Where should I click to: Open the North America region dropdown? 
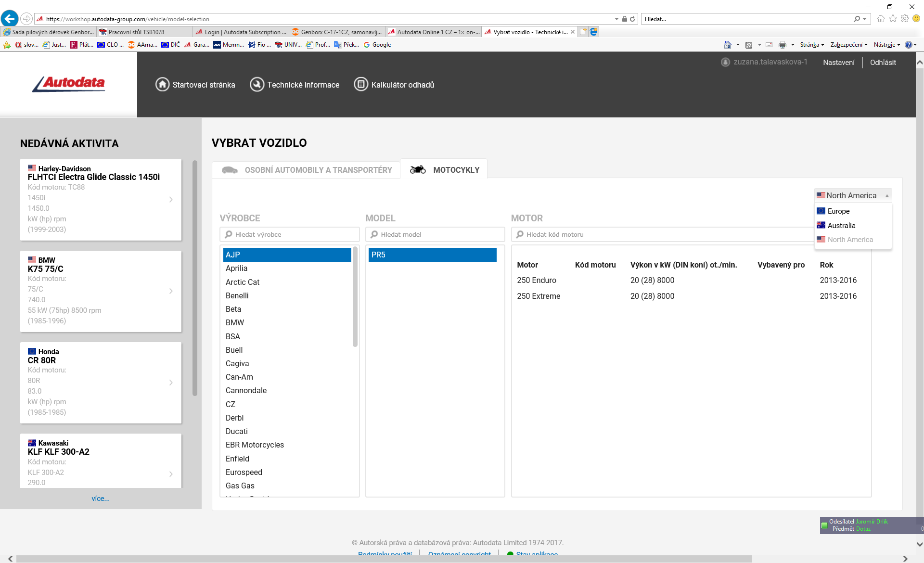click(853, 195)
